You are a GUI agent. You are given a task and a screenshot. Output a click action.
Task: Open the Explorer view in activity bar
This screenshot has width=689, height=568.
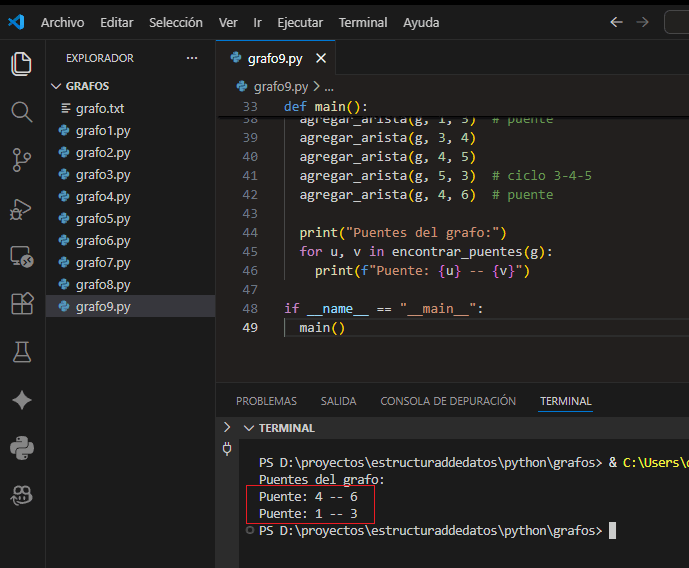21,65
